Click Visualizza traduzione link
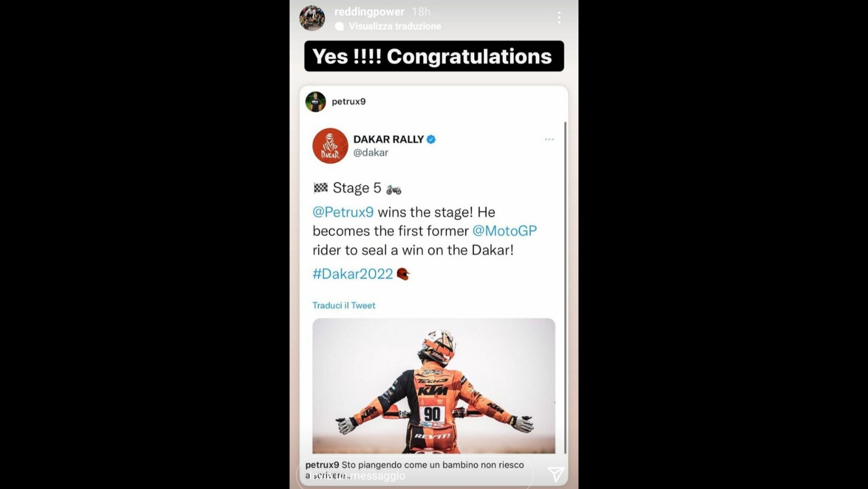Screen dimensions: 868x489 click(395, 26)
